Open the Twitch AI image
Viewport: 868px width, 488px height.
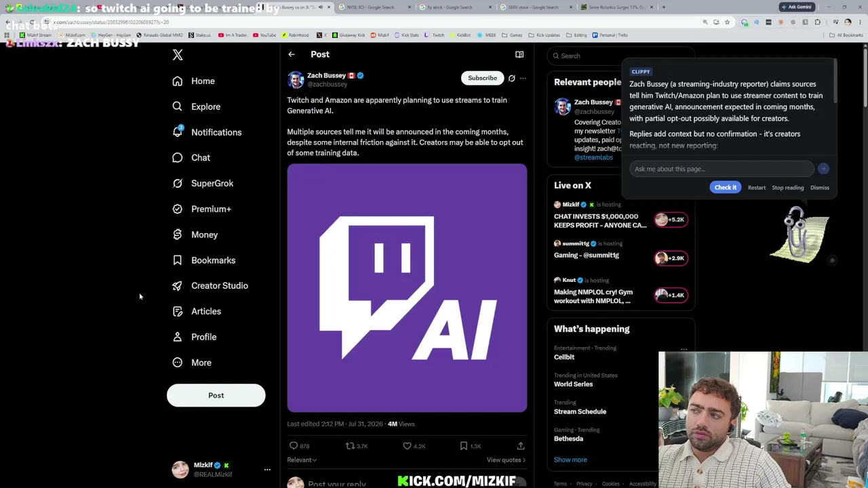(x=407, y=288)
